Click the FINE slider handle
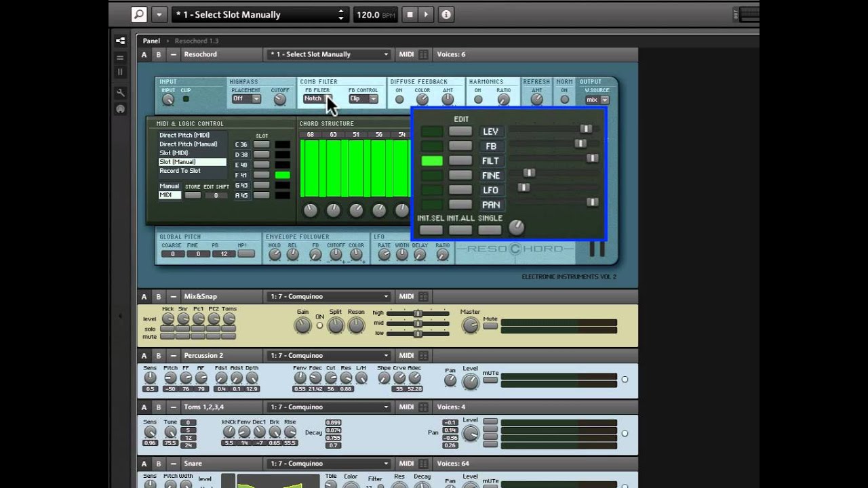This screenshot has width=868, height=488. tap(529, 173)
